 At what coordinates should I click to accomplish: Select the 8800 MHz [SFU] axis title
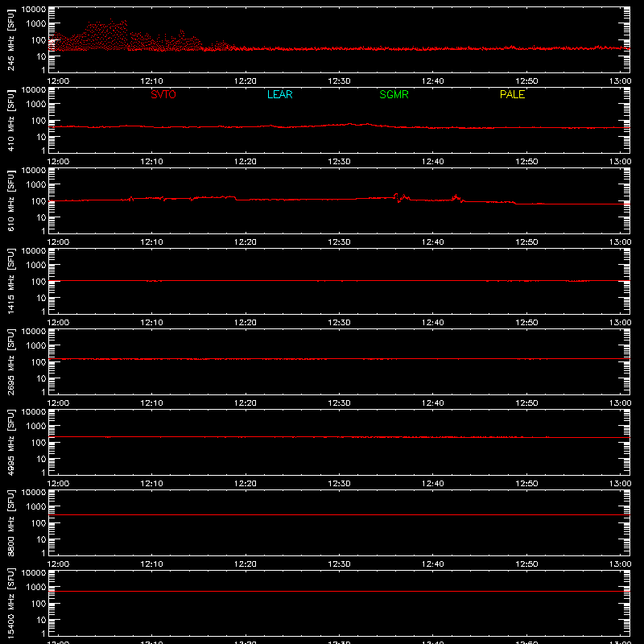(x=10, y=522)
